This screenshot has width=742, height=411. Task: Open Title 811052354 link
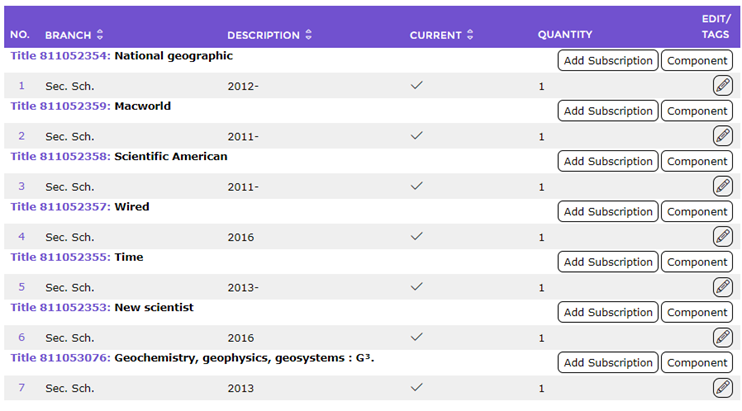pyautogui.click(x=61, y=56)
